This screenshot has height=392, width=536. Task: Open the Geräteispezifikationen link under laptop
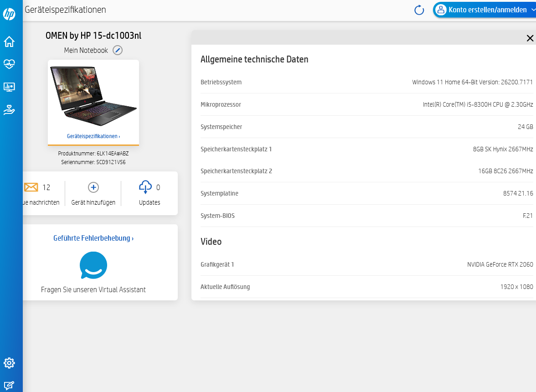(93, 136)
